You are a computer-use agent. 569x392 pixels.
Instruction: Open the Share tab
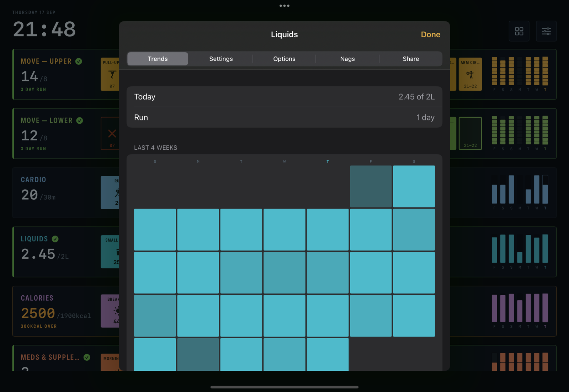[x=411, y=59]
